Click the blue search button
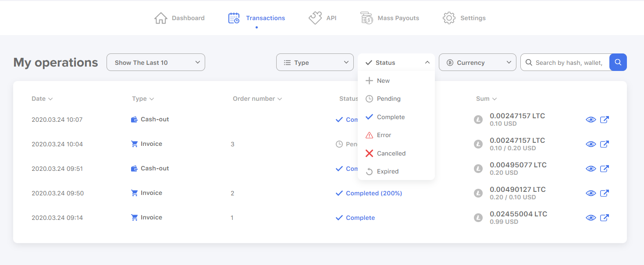This screenshot has width=644, height=265. point(618,62)
